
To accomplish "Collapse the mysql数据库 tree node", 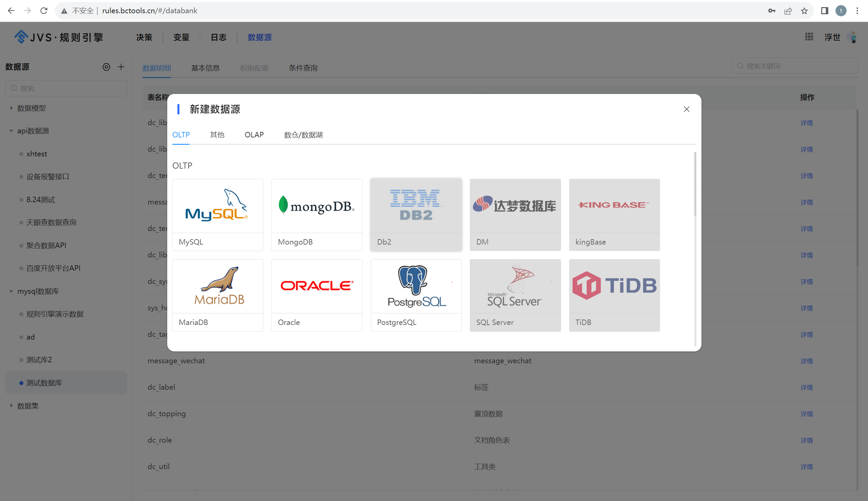I will [11, 291].
